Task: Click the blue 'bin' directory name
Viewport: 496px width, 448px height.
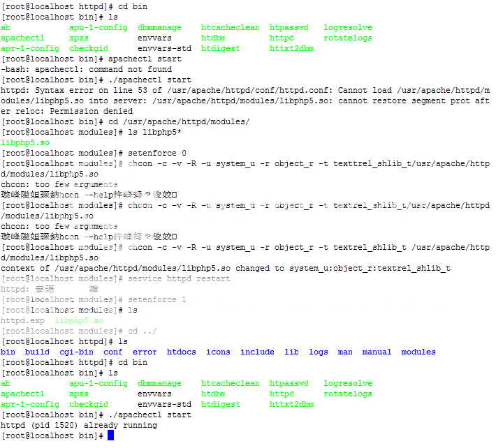Action: 8,352
